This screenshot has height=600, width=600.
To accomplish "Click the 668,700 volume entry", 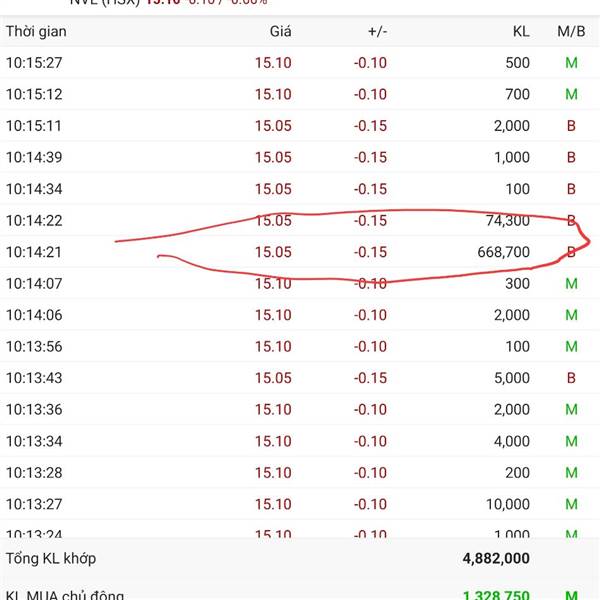I will [x=502, y=252].
